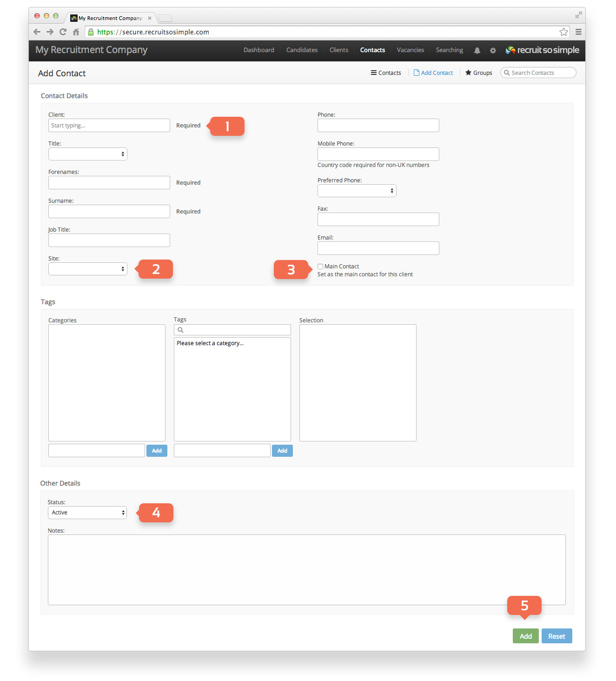Bookmark page with the star icon
The height and width of the screenshot is (681, 616).
click(563, 32)
